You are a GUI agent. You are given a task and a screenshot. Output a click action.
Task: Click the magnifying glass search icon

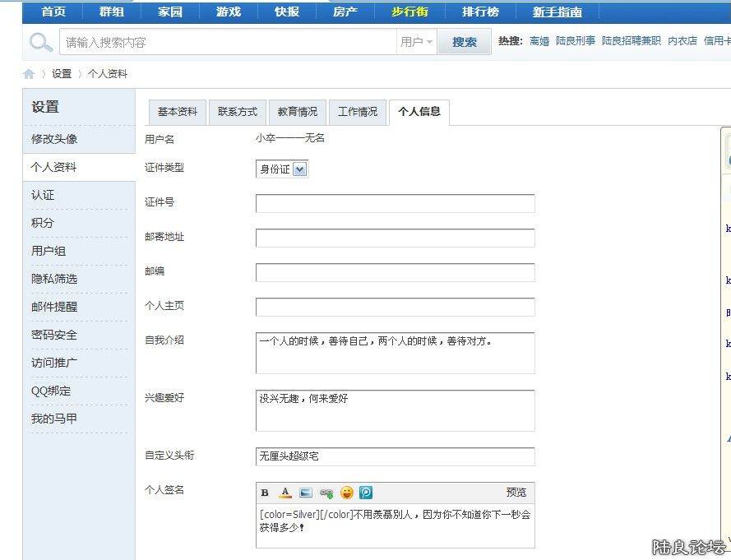(40, 42)
